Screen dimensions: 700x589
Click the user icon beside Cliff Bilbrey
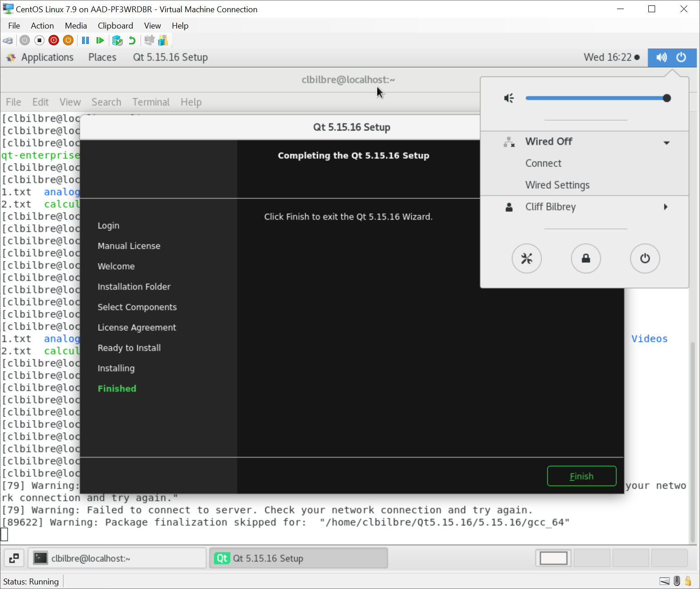[x=509, y=208]
